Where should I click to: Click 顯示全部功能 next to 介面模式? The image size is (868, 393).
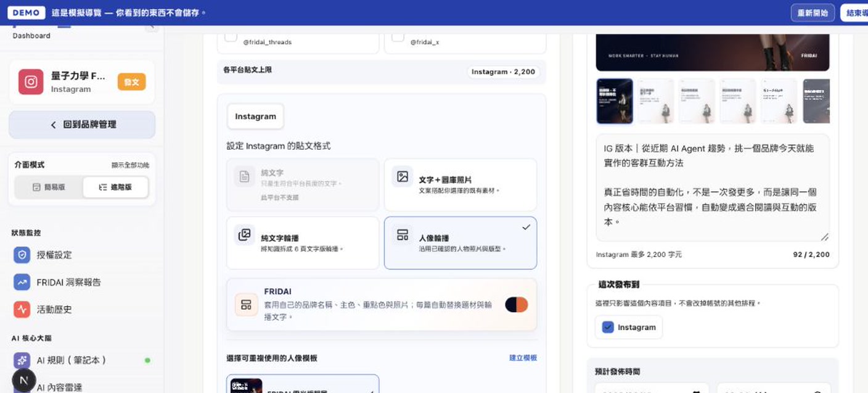coord(130,165)
